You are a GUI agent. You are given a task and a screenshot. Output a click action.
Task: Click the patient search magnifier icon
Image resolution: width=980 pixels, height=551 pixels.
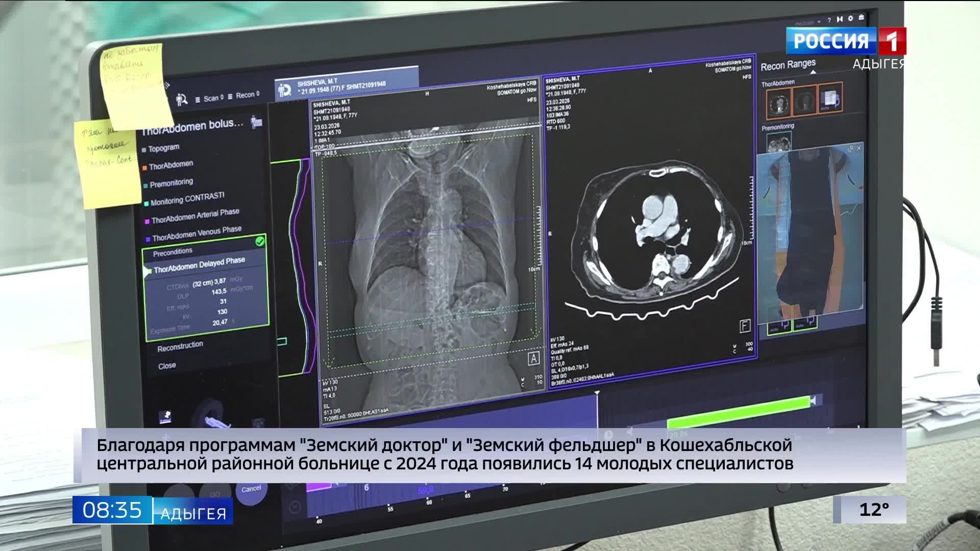[x=182, y=99]
